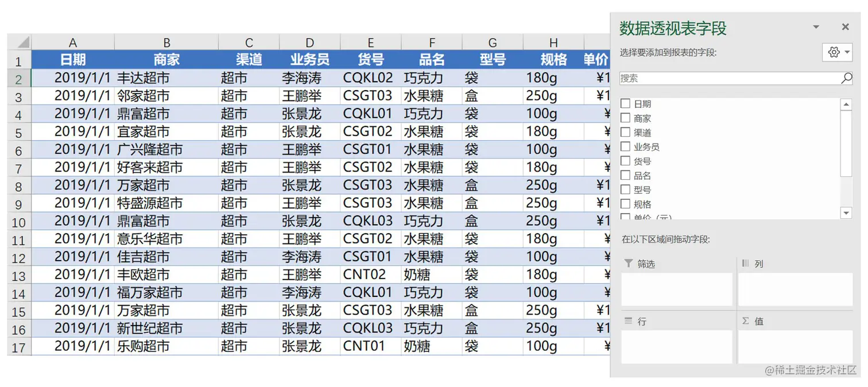This screenshot has height=387, width=868.
Task: Click the field list scroll down arrow
Action: 846,213
